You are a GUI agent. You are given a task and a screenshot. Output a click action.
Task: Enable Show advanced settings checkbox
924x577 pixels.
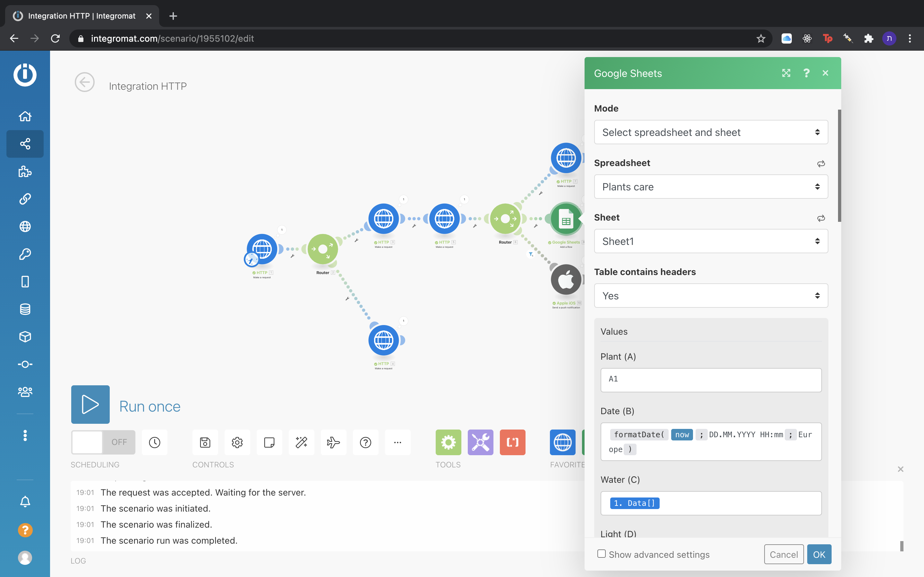[x=602, y=553]
